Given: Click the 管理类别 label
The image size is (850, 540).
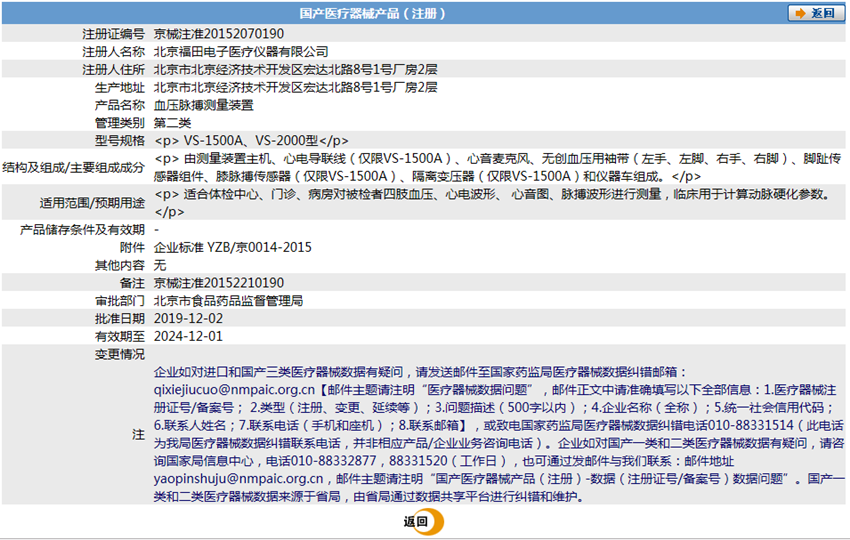Looking at the screenshot, I should [120, 123].
